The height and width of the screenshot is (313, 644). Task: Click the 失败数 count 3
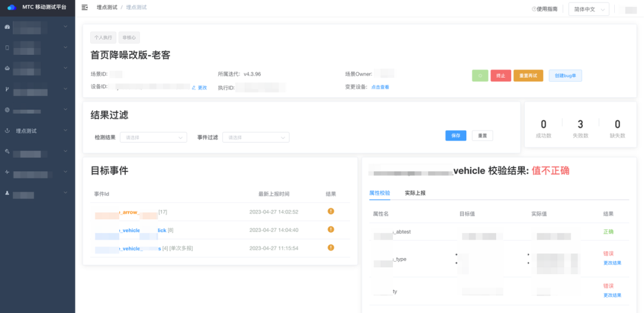pyautogui.click(x=580, y=124)
